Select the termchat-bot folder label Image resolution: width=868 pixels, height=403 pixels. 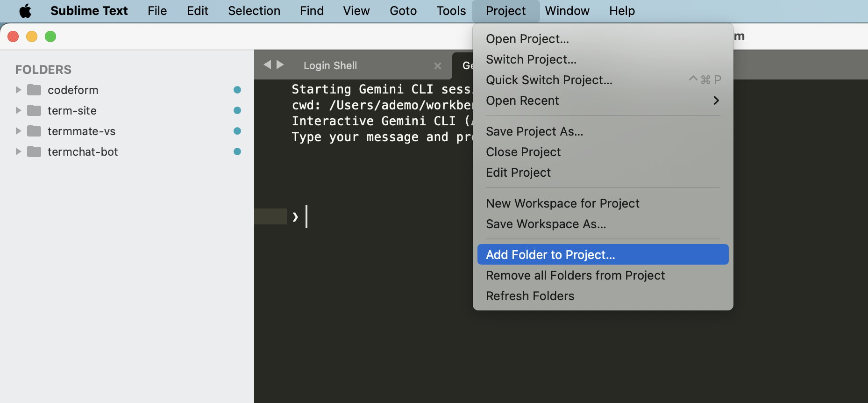point(83,151)
